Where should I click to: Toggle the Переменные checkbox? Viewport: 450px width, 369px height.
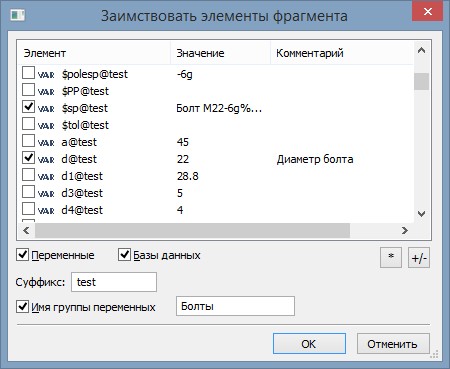point(22,255)
